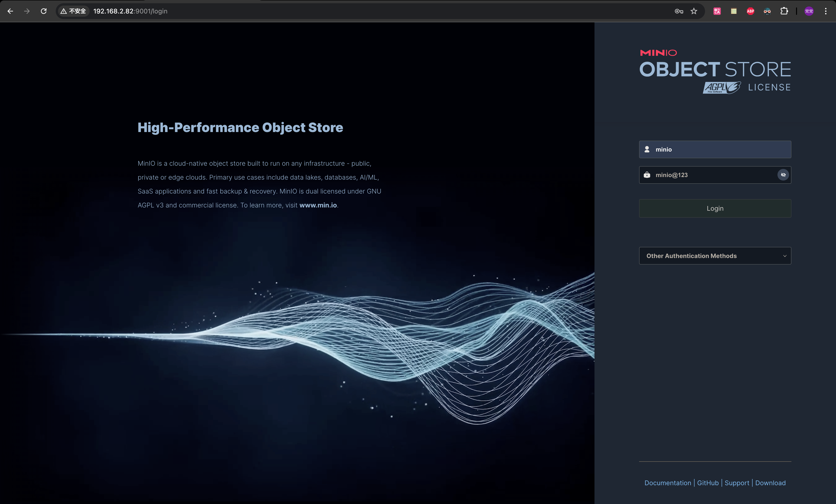Open the ABP ad blocker extension

pos(751,11)
